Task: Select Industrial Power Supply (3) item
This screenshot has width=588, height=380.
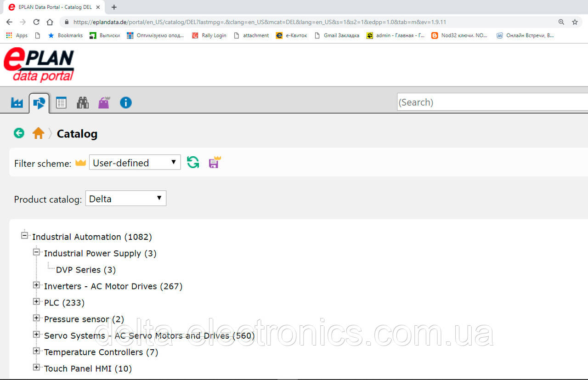Action: [x=100, y=254]
